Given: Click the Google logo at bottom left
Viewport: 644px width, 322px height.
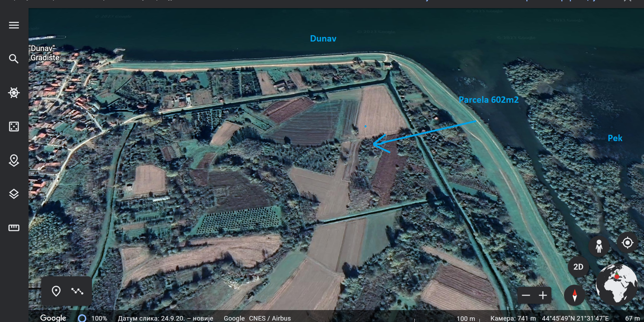Looking at the screenshot, I should (53, 318).
